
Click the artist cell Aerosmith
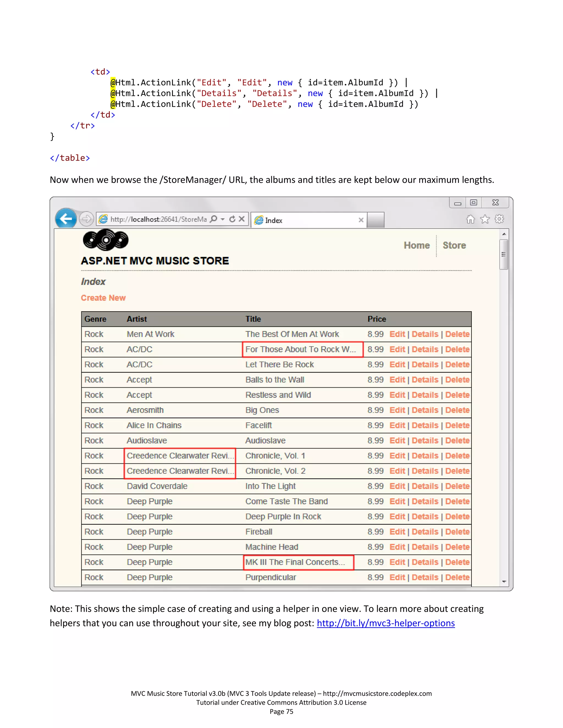coord(145,410)
